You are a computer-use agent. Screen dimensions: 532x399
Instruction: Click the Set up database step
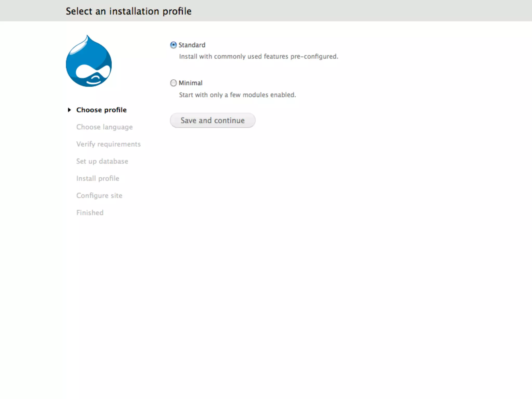tap(102, 161)
